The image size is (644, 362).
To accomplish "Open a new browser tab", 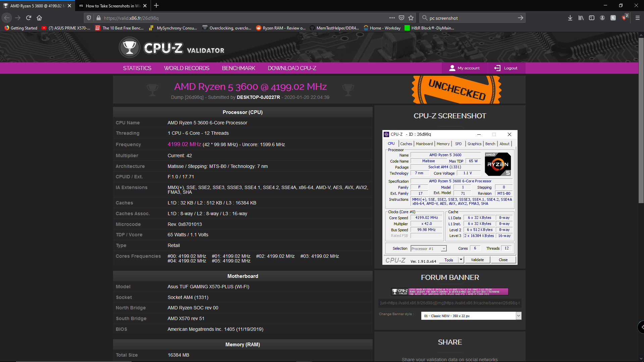I will 156,5.
